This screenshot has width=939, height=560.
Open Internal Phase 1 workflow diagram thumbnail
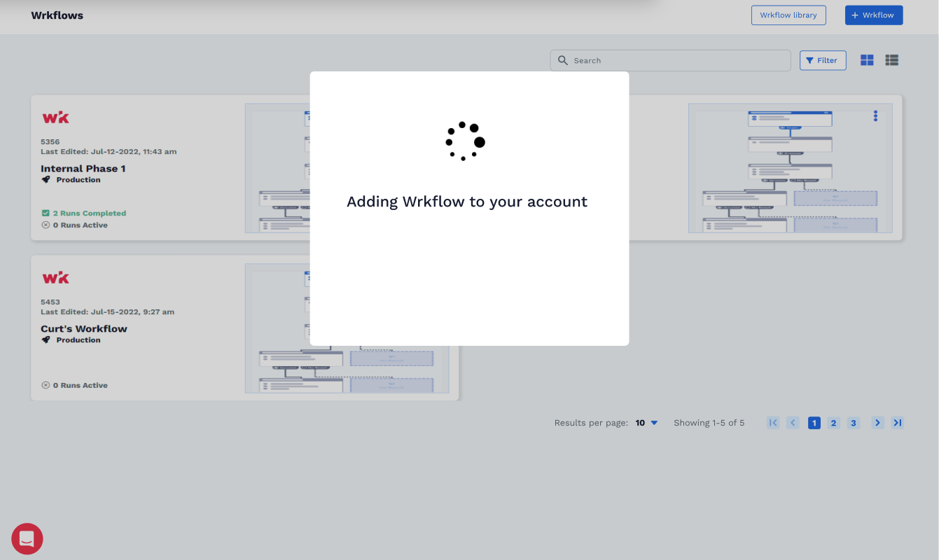277,168
